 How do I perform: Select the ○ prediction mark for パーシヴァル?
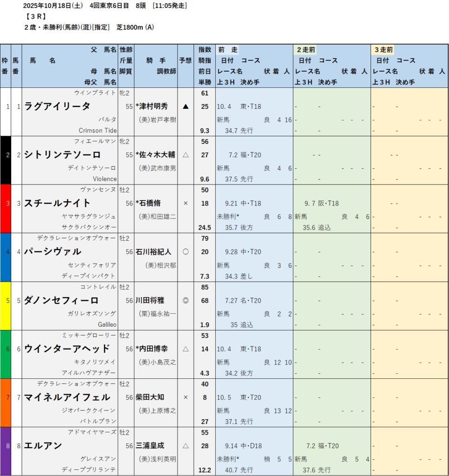pos(185,251)
